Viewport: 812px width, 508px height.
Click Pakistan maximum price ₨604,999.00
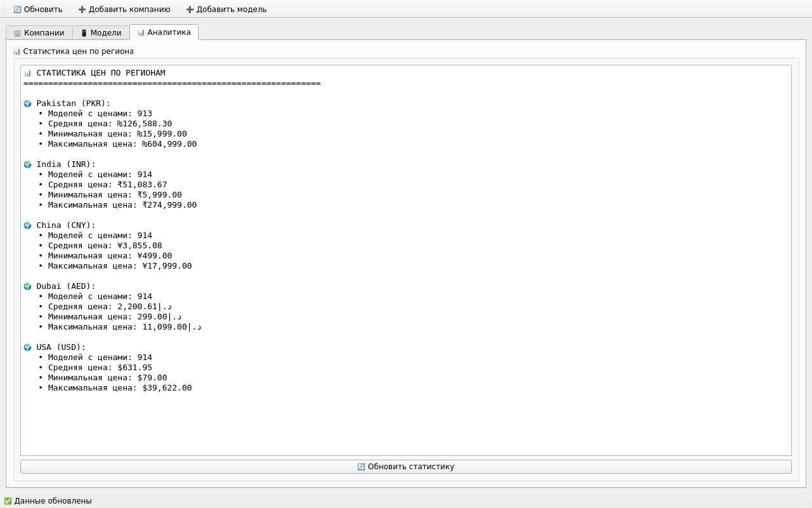point(169,144)
